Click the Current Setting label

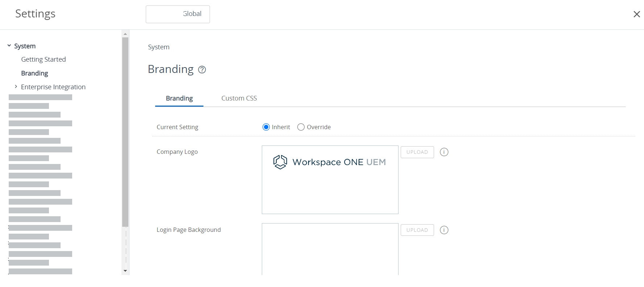[x=177, y=127]
